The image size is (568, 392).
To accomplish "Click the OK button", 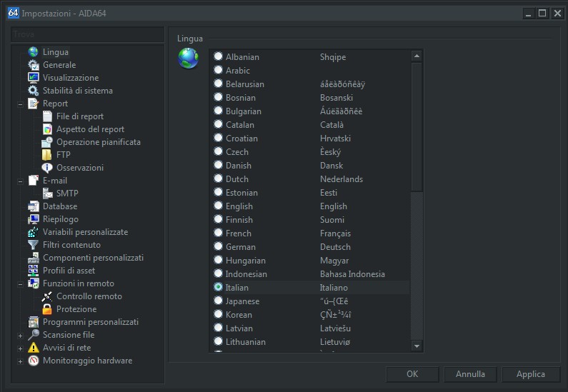I will coord(412,374).
